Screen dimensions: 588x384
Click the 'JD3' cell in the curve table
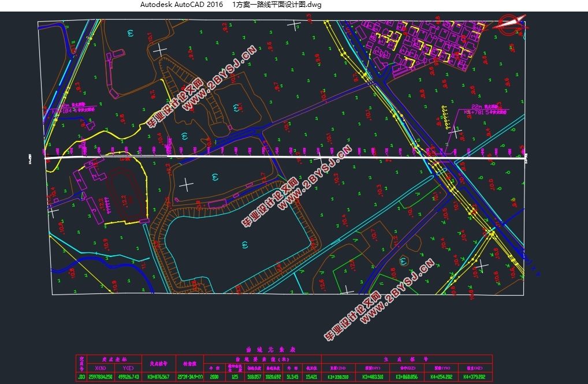(x=81, y=376)
